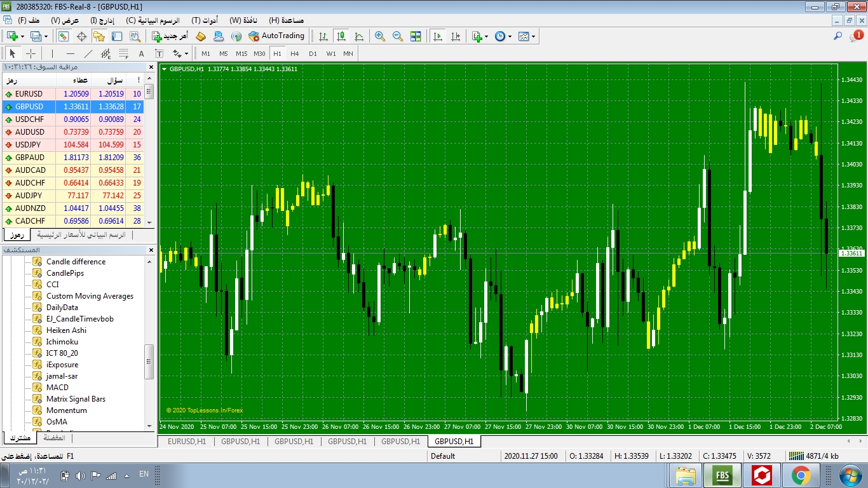
Task: Select the Heiken Ashi indicator
Action: click(66, 330)
